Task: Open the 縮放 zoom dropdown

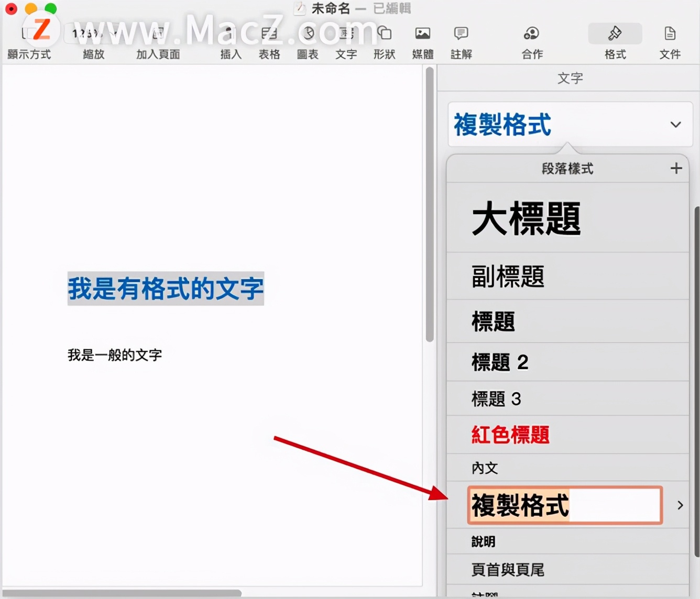Action: pos(93,34)
